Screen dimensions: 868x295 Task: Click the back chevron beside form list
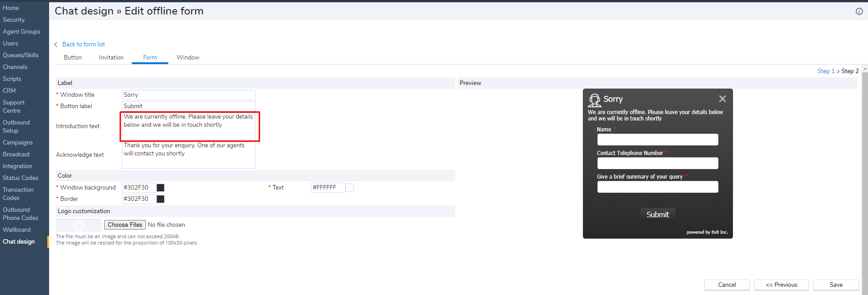pos(56,45)
